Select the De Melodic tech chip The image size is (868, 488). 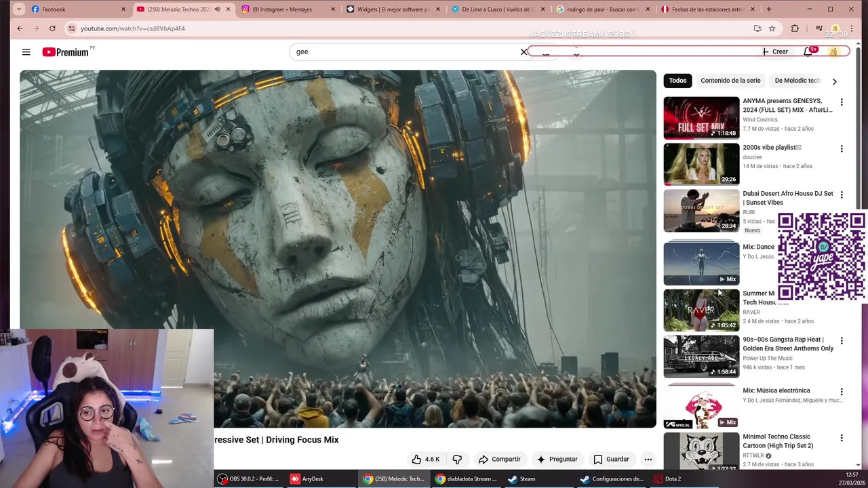(798, 81)
